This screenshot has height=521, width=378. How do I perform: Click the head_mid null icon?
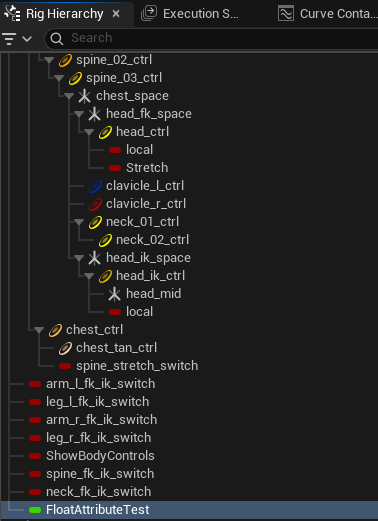click(114, 294)
